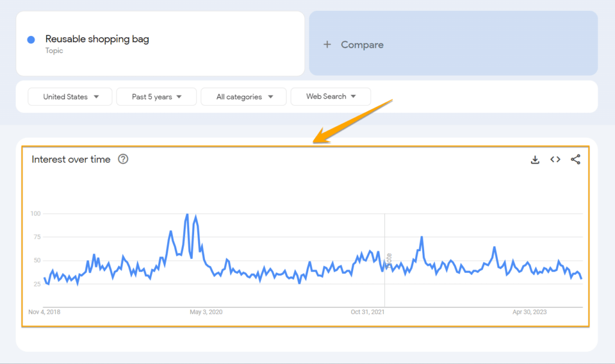Click the 100 value on the y-axis

click(x=35, y=213)
